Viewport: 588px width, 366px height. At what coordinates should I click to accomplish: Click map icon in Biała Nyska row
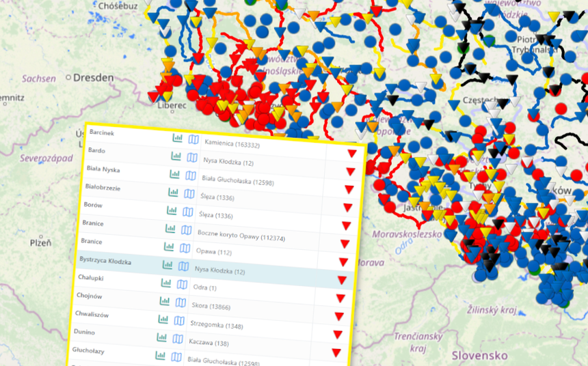(x=191, y=175)
